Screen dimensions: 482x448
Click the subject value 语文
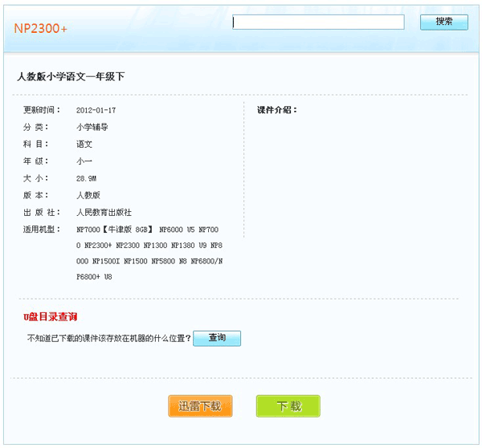(x=84, y=145)
